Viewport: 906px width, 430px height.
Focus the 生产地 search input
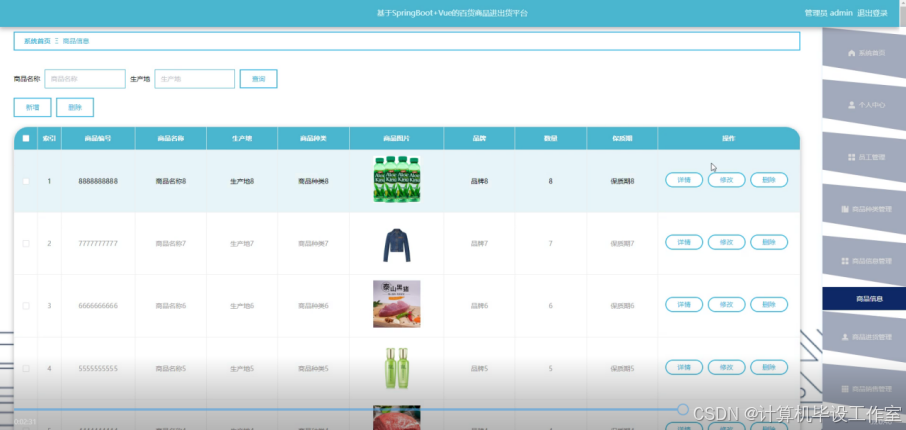tap(195, 79)
